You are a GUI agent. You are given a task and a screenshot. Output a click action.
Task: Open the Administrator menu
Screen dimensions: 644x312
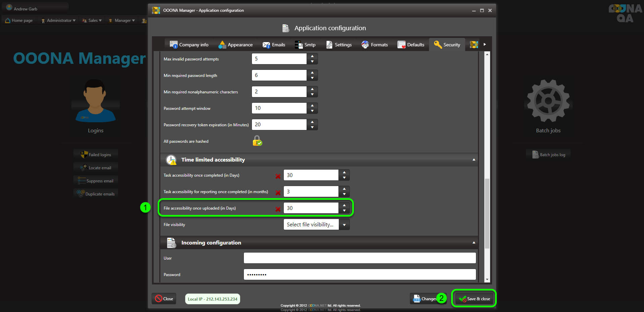58,20
